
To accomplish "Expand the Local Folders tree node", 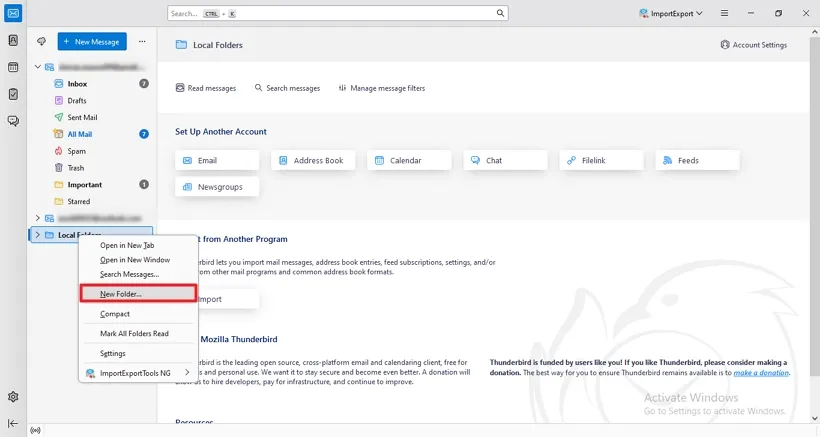I will click(38, 235).
